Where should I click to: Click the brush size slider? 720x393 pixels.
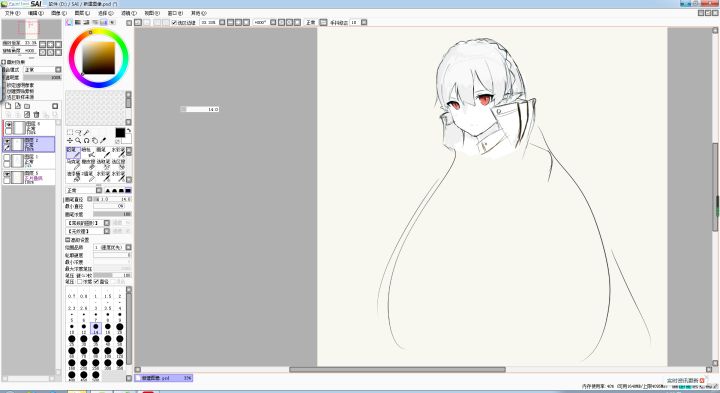point(112,199)
